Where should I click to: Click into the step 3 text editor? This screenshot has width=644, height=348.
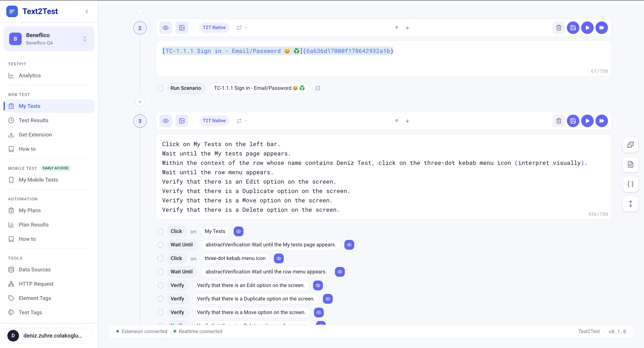click(383, 177)
